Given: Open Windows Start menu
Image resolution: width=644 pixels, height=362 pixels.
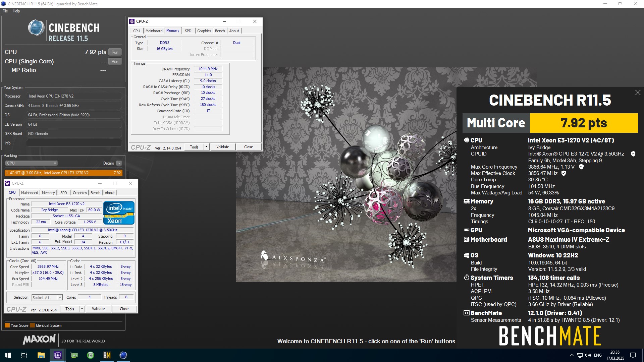Looking at the screenshot, I should (8, 355).
